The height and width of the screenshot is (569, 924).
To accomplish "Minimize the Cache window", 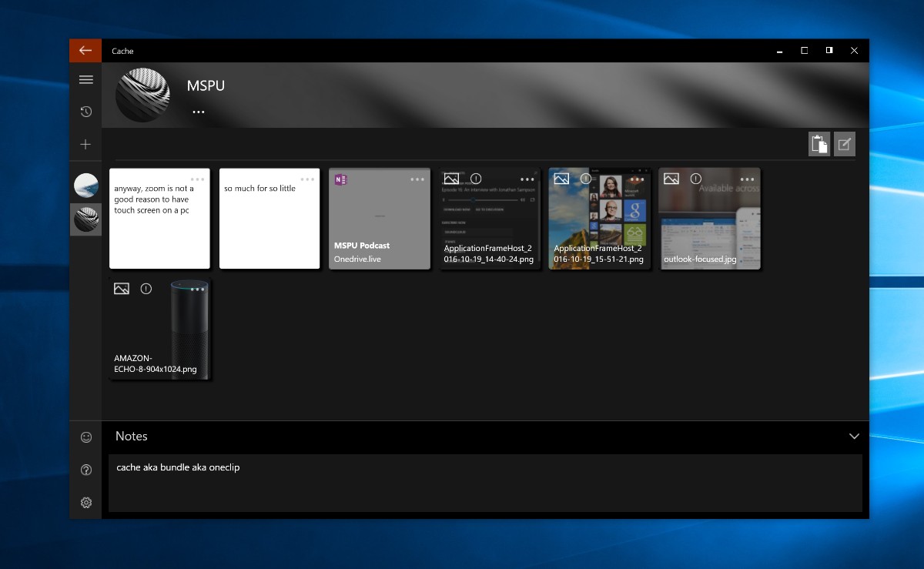I will pyautogui.click(x=780, y=51).
